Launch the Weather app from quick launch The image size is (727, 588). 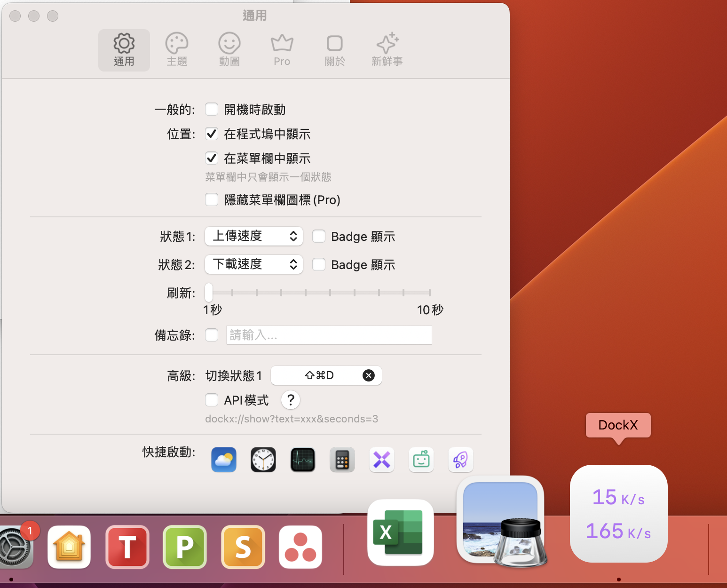click(224, 460)
